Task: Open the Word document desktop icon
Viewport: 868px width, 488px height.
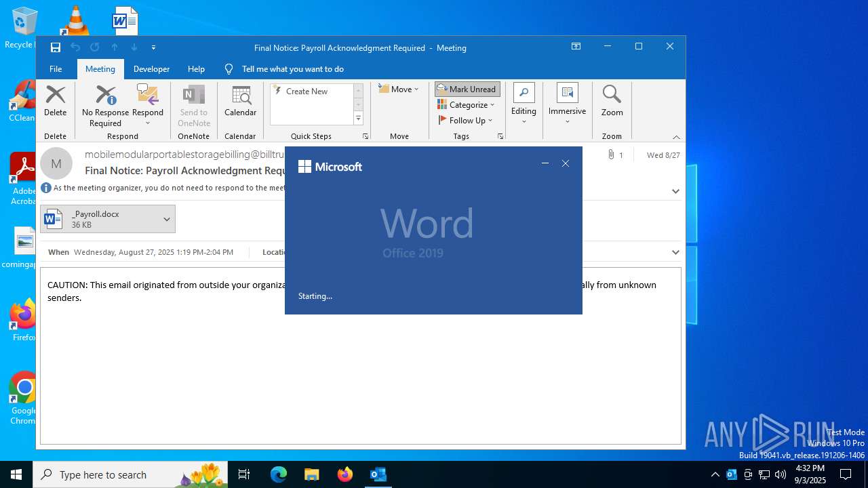Action: [x=125, y=20]
